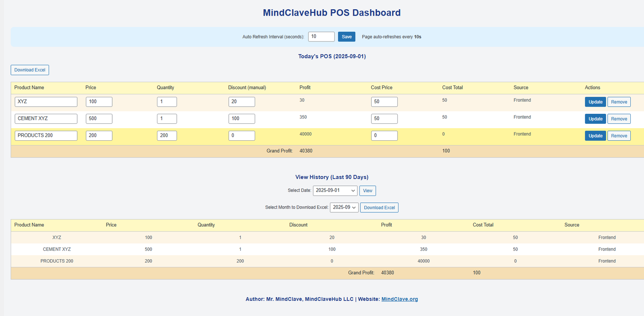644x316 pixels.
Task: Download today's POS as Excel
Action: (x=30, y=70)
